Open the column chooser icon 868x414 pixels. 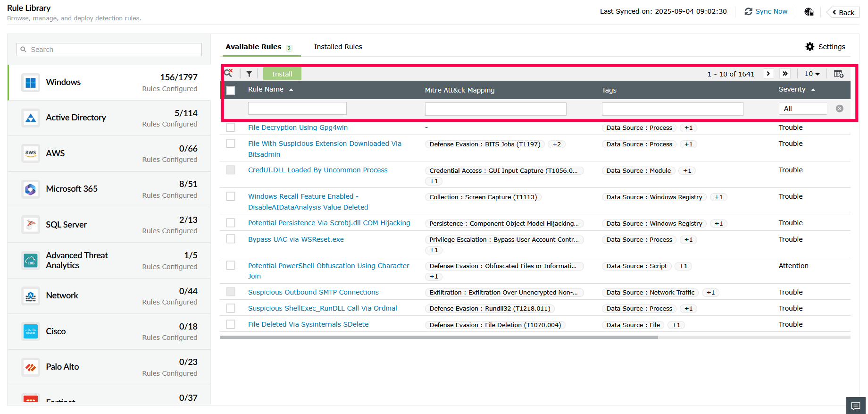[x=839, y=74]
